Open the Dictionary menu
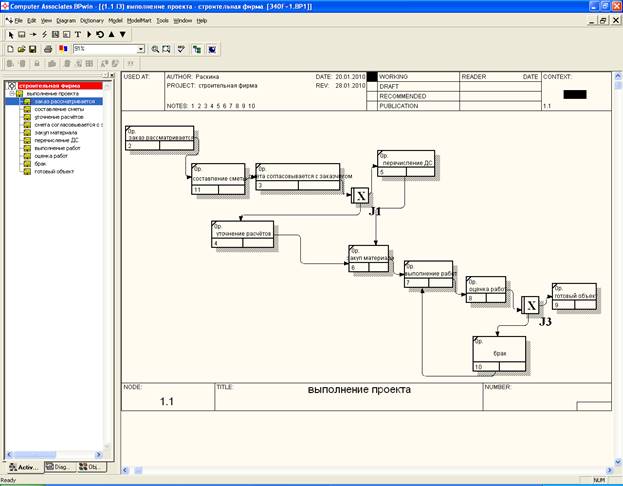 [92, 21]
